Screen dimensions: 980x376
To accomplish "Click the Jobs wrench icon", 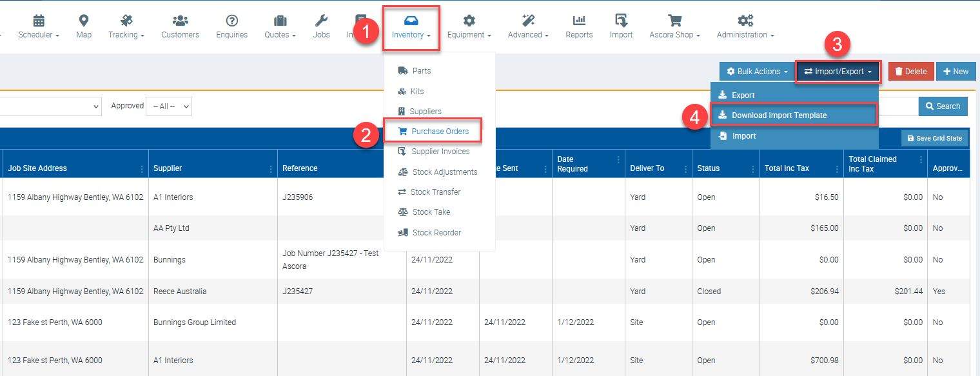I will 321,21.
